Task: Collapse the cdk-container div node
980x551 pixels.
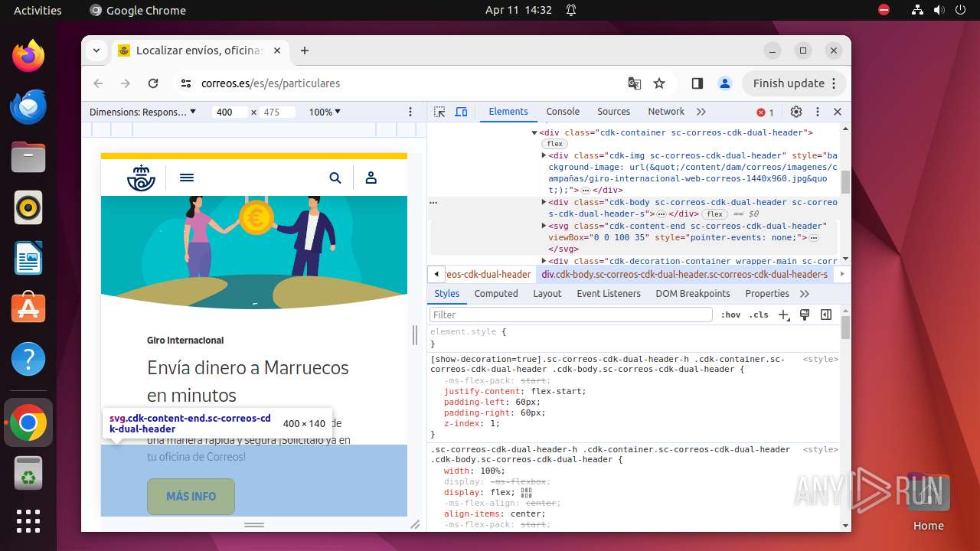Action: pos(534,133)
